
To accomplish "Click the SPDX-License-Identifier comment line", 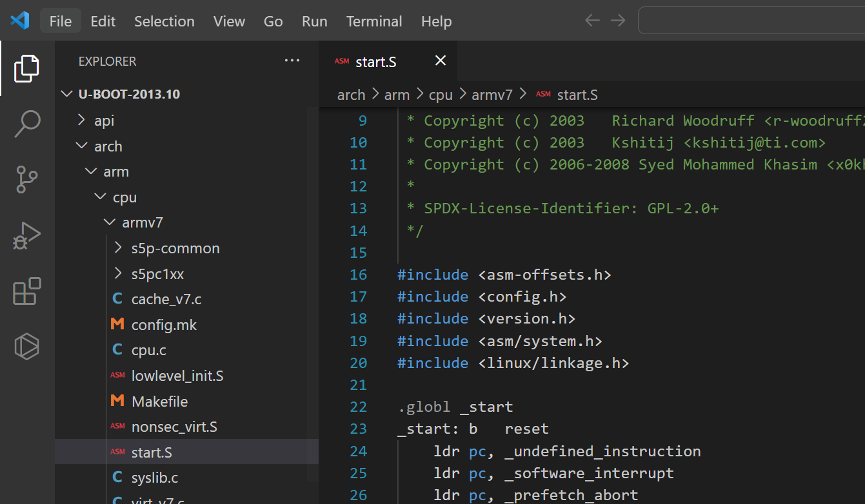I will coord(562,208).
